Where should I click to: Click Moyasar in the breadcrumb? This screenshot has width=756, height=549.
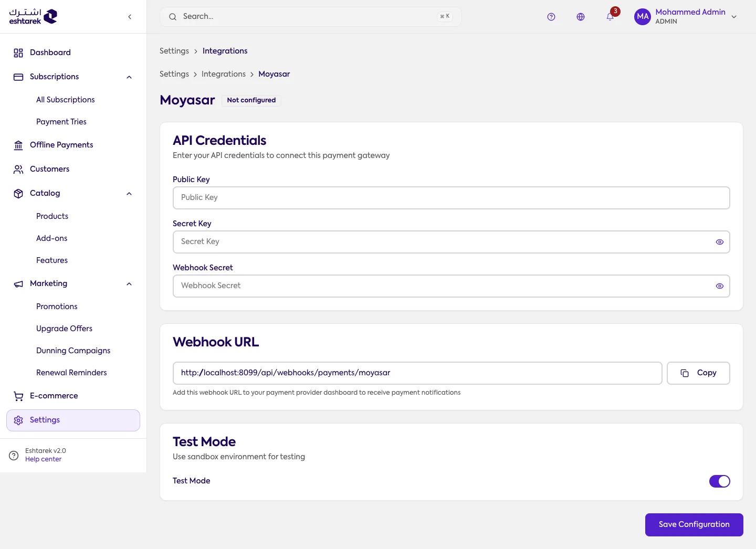274,74
